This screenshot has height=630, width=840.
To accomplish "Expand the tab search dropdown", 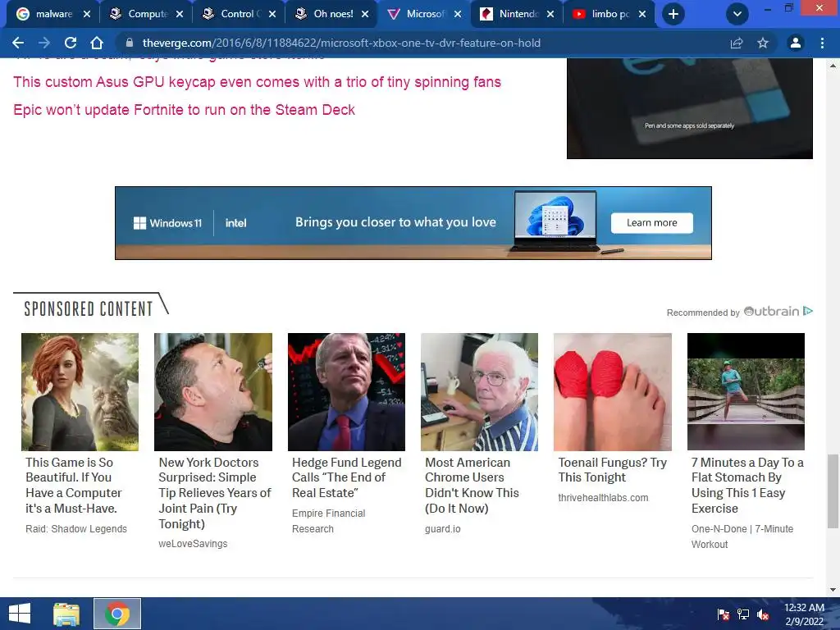I will (x=737, y=14).
